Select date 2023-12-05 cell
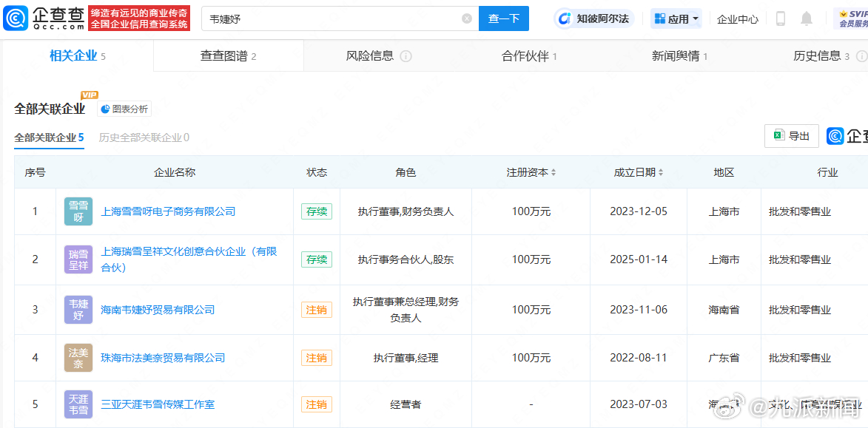 click(639, 211)
